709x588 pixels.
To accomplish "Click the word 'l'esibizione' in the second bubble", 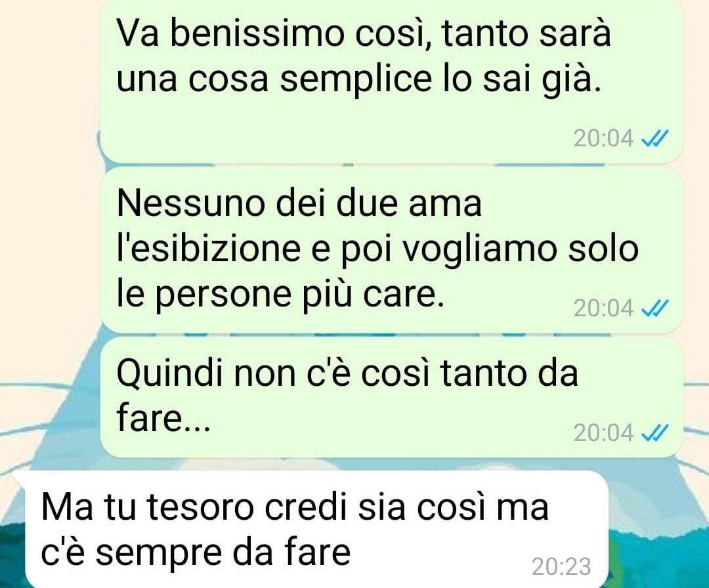I will tap(209, 249).
